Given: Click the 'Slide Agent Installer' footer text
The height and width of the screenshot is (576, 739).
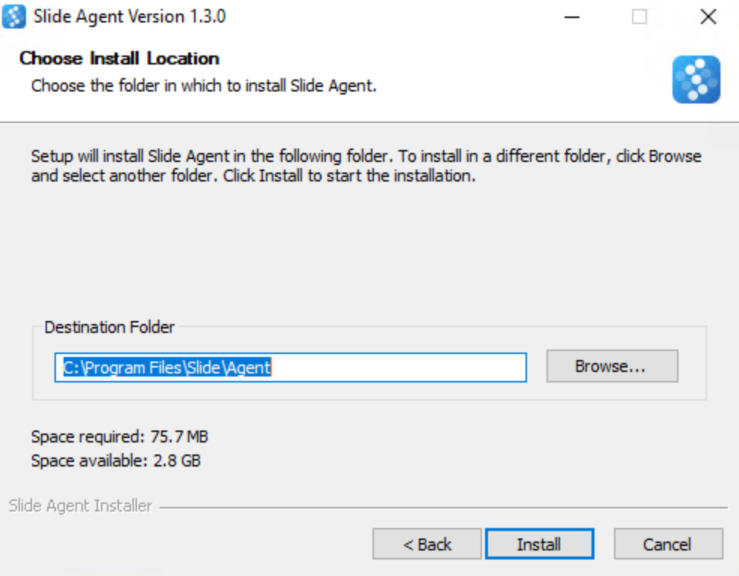Looking at the screenshot, I should coord(81,506).
